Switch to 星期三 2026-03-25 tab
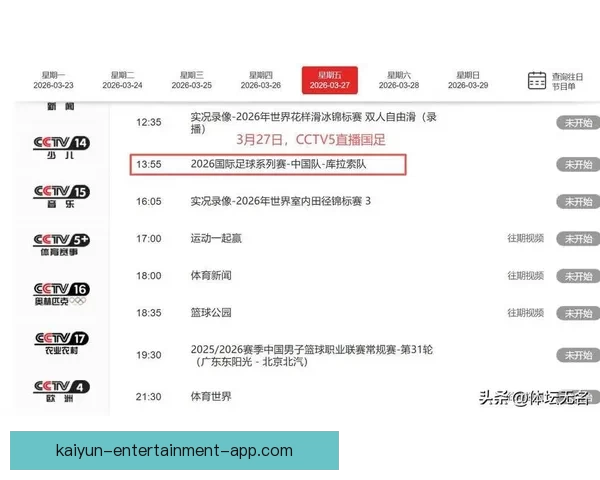This screenshot has height=480, width=600. (x=192, y=80)
